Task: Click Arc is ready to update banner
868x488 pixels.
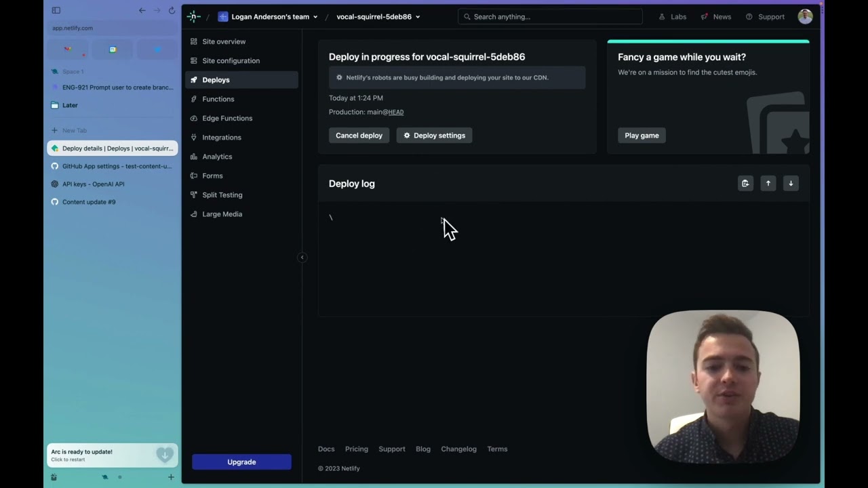Action: point(113,455)
